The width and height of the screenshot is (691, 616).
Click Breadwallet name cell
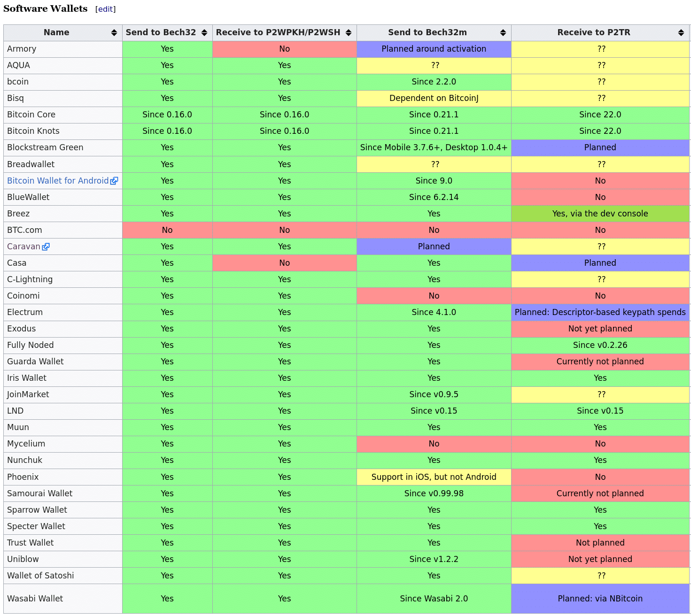pos(63,164)
